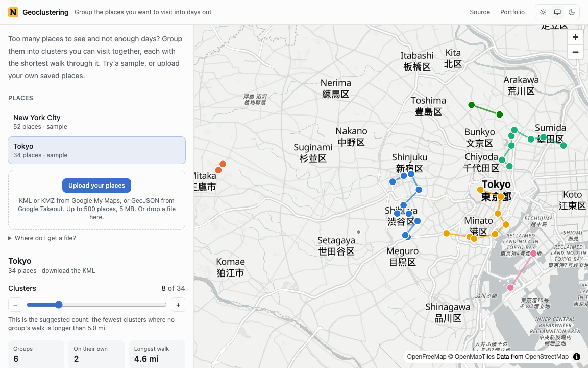Image resolution: width=588 pixels, height=368 pixels.
Task: Decrease cluster count with minus button
Action: pos(15,305)
